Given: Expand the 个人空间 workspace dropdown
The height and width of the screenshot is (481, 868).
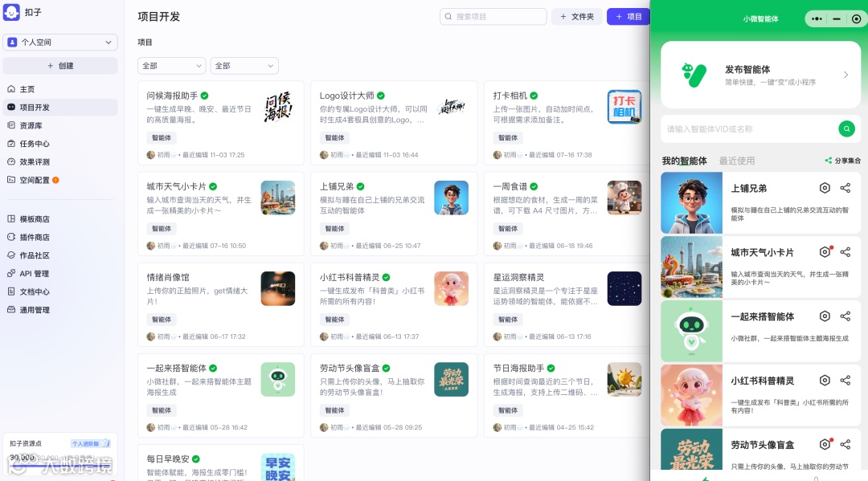Looking at the screenshot, I should (x=60, y=42).
